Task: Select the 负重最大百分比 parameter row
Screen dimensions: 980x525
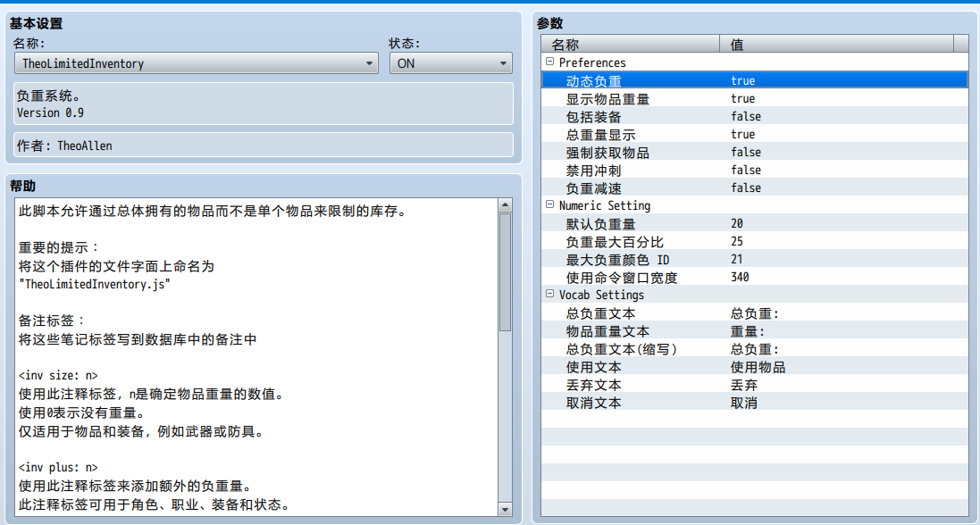Action: coord(754,242)
